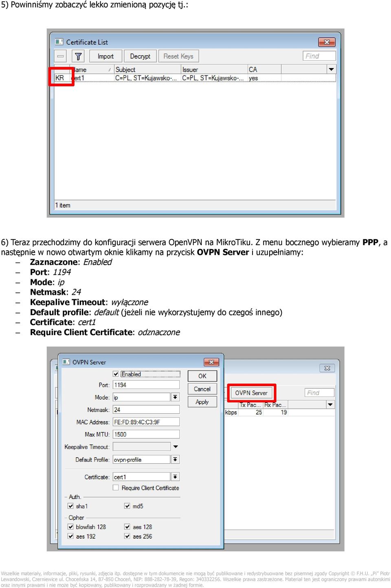Close the OVPN Server dialog

point(211,362)
